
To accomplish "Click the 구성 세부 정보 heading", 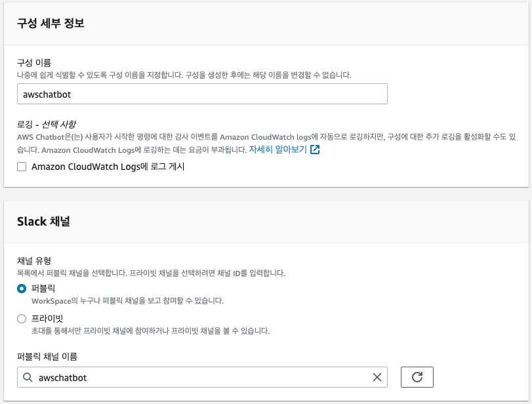I will click(x=51, y=23).
